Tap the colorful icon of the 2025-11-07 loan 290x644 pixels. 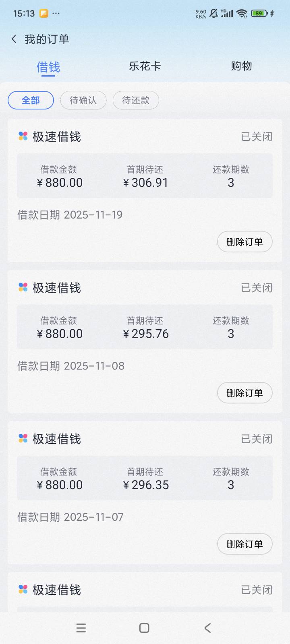[x=23, y=438]
